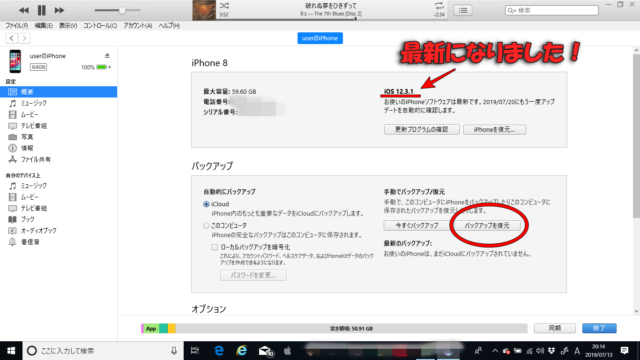This screenshot has width=640, height=360.
Task: Open the アカウント menu
Action: (138, 25)
